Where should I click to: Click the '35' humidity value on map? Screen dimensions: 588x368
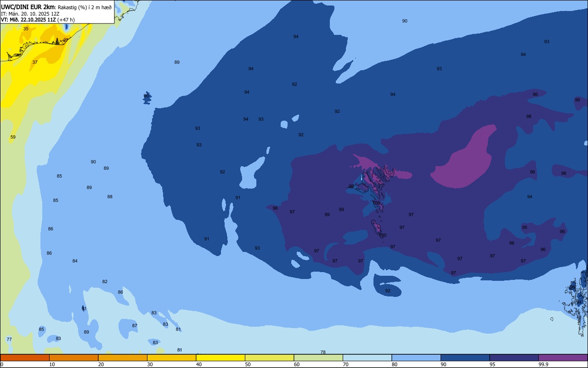(x=26, y=29)
